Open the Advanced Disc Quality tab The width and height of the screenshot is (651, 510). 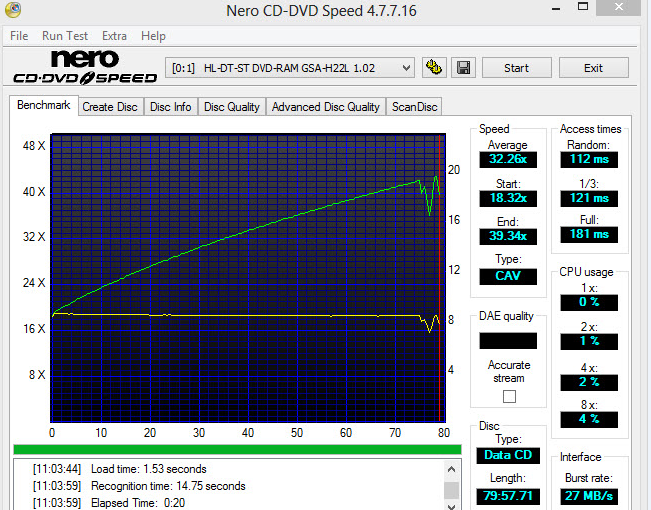point(326,107)
